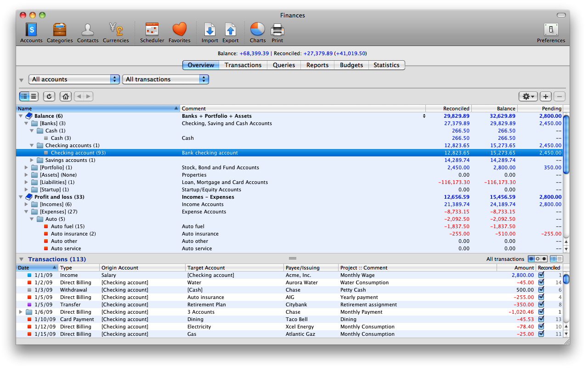Image resolution: width=588 pixels, height=368 pixels.
Task: Open the Scheduler calendar icon
Action: tap(152, 30)
